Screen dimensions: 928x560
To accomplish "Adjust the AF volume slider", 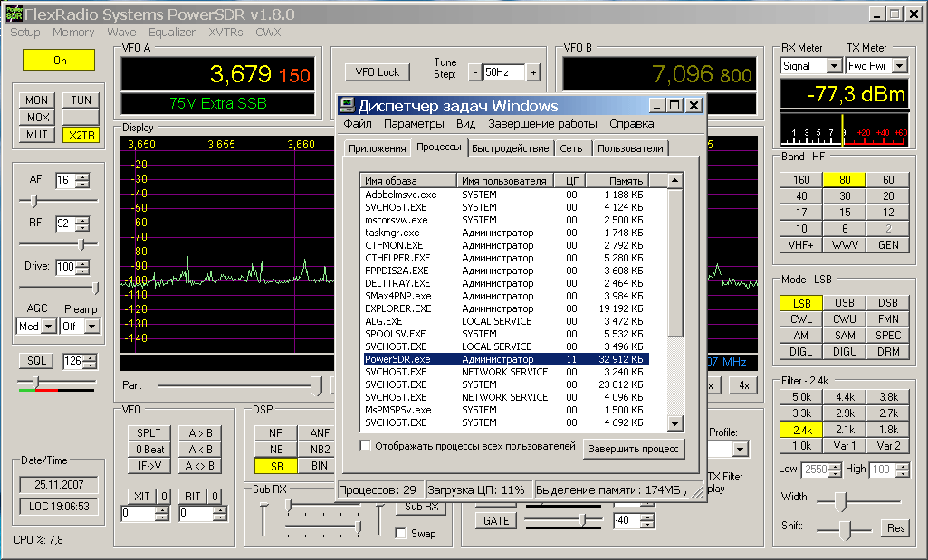I will click(x=34, y=200).
